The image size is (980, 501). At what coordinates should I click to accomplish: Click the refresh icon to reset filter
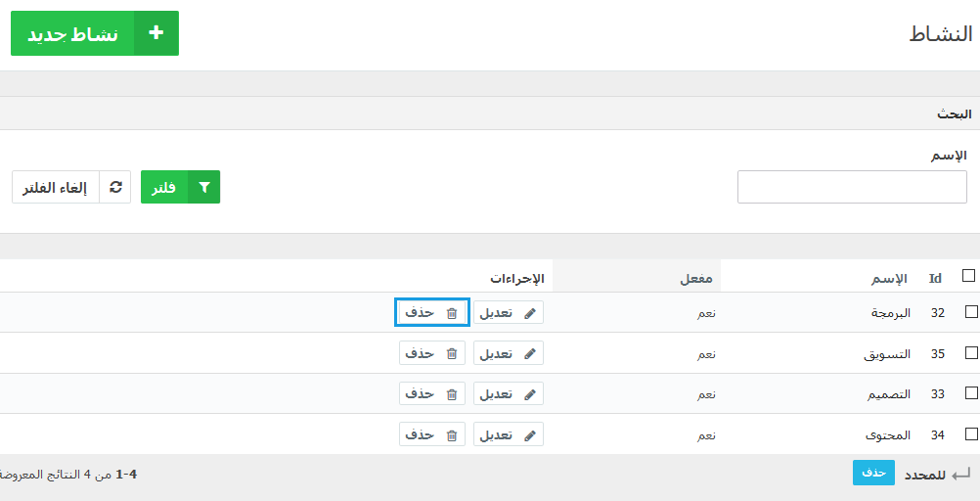[x=115, y=187]
